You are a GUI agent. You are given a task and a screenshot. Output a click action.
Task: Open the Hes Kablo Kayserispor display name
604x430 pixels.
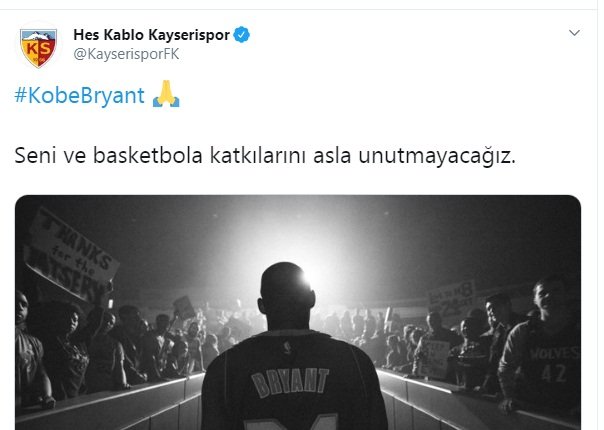tap(151, 35)
